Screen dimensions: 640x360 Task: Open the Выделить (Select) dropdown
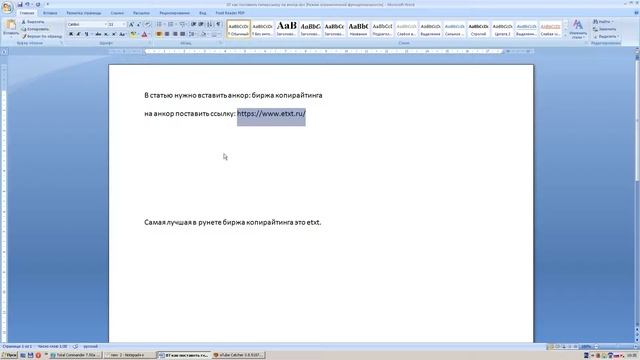pyautogui.click(x=606, y=36)
